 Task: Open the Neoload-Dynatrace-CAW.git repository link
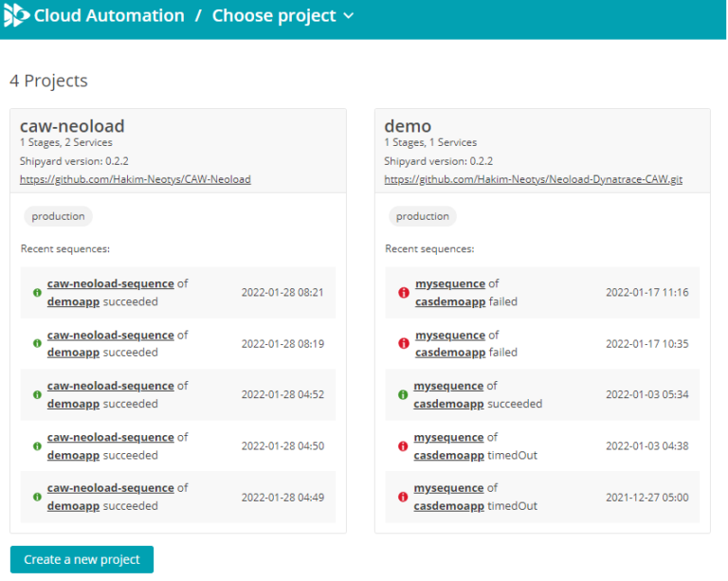533,179
